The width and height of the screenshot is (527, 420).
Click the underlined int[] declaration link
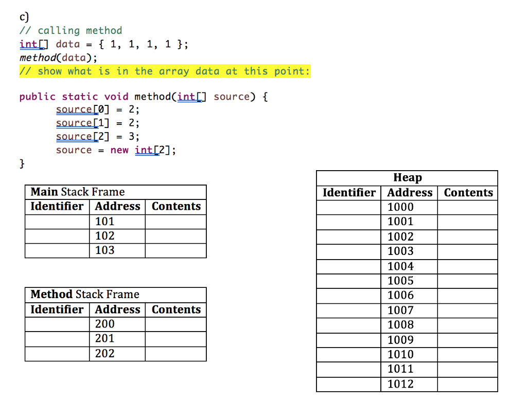click(32, 44)
